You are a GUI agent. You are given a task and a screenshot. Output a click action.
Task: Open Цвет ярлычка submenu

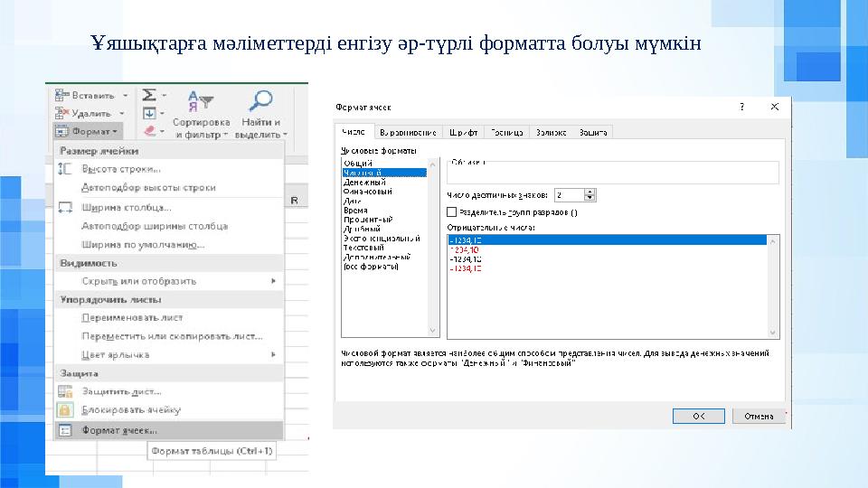click(x=169, y=354)
